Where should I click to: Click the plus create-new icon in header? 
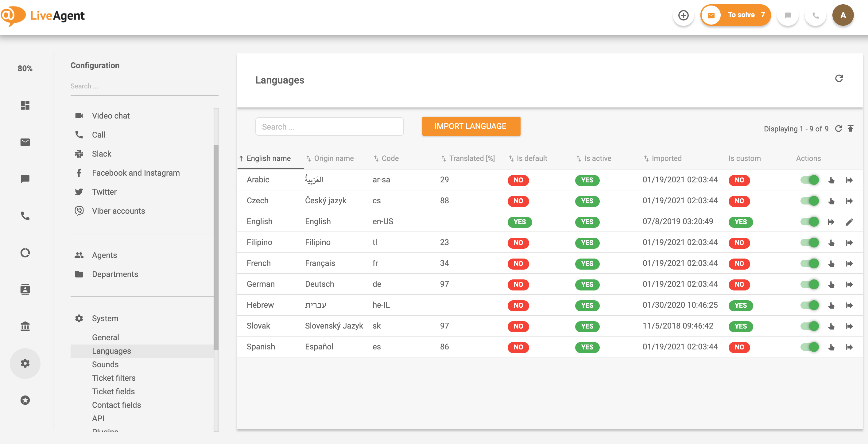683,15
